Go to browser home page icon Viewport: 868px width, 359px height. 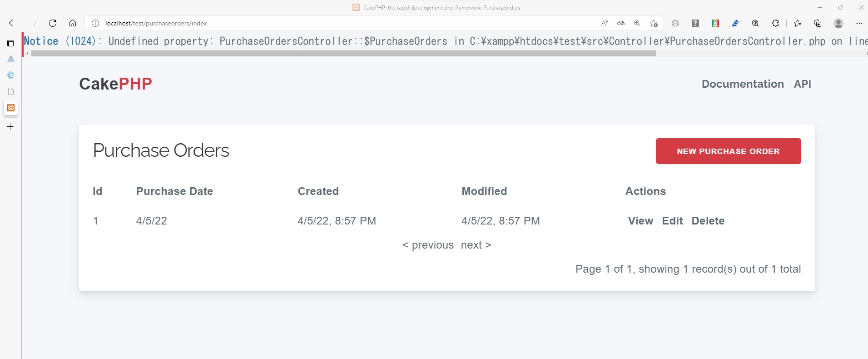point(73,23)
